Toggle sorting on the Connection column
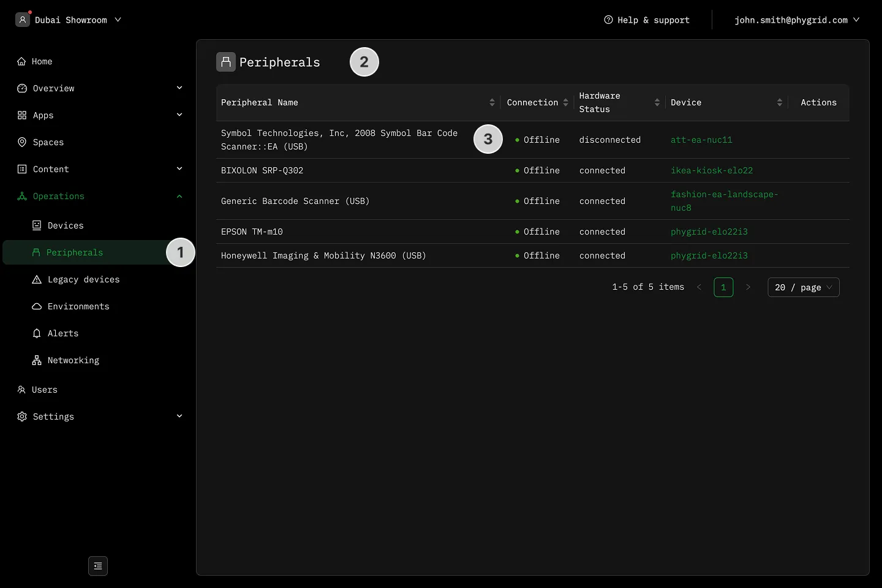 [x=565, y=102]
